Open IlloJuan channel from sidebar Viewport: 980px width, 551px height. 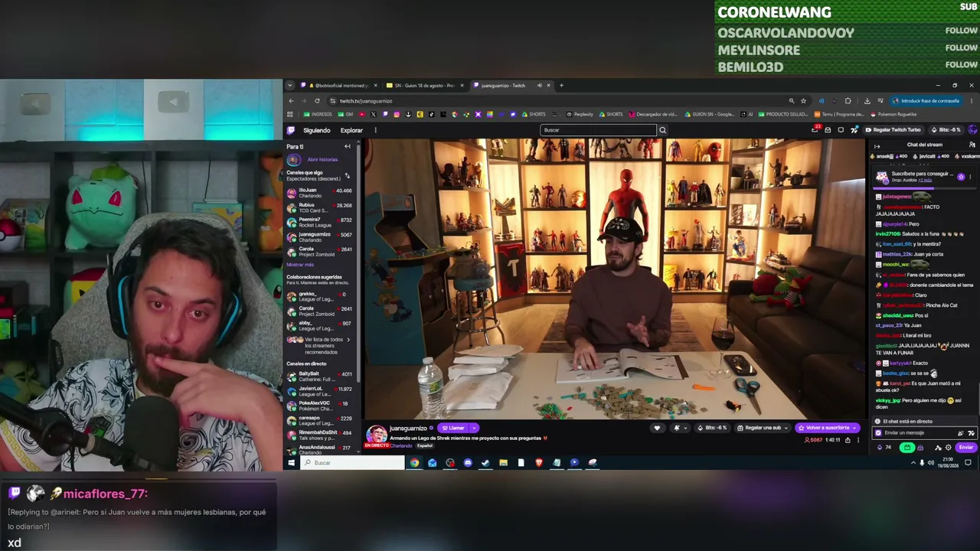pyautogui.click(x=319, y=193)
